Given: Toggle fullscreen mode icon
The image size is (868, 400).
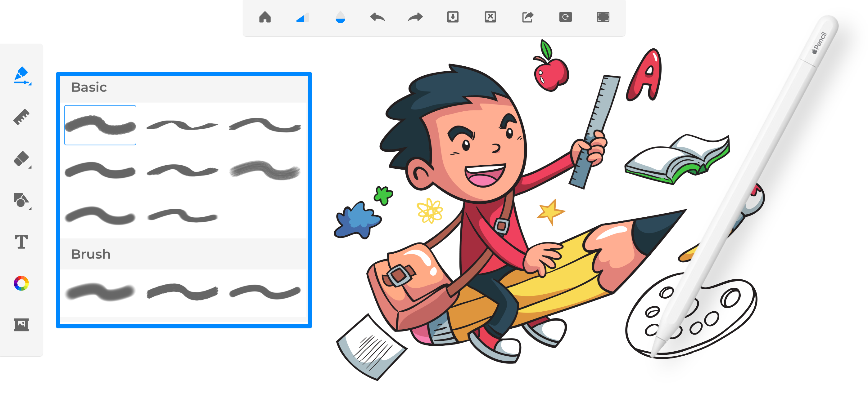Looking at the screenshot, I should [603, 17].
